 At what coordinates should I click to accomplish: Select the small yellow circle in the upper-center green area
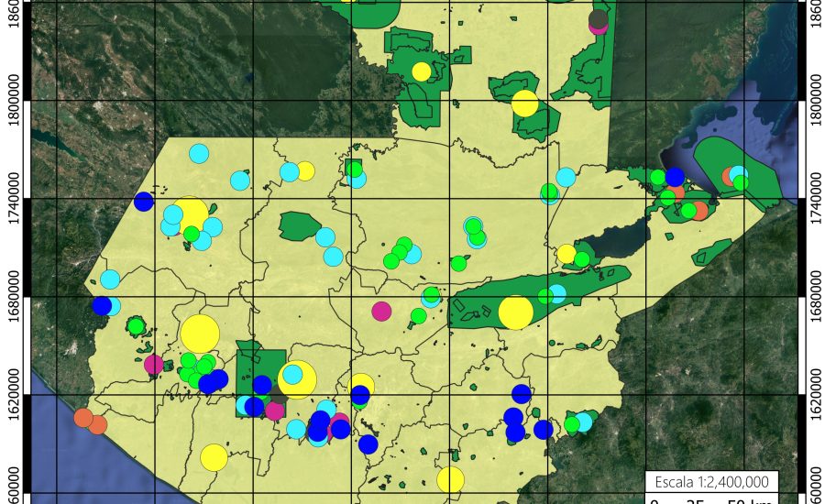[x=421, y=71]
